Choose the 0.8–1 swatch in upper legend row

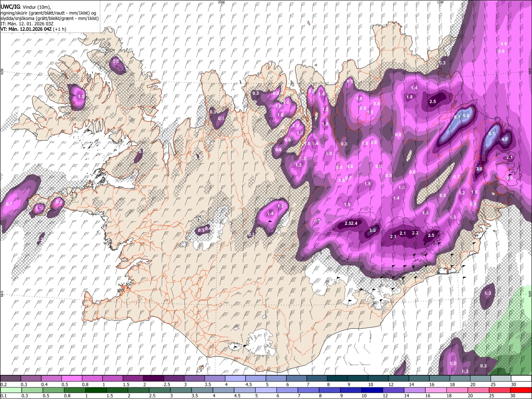92,379
